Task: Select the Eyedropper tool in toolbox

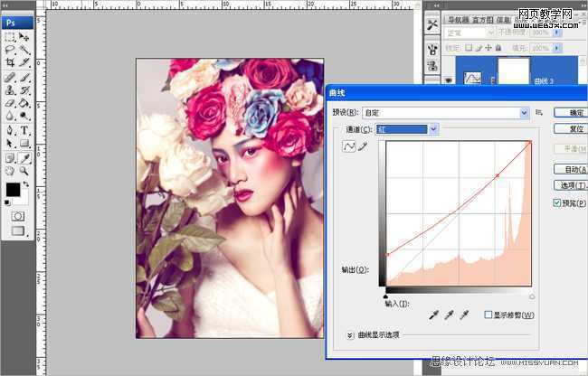Action: tap(24, 158)
